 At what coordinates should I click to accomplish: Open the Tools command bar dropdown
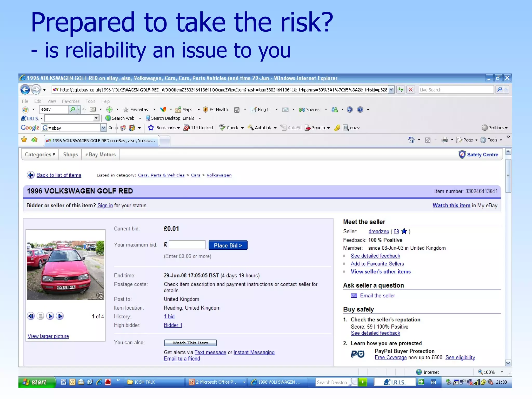[x=491, y=140]
